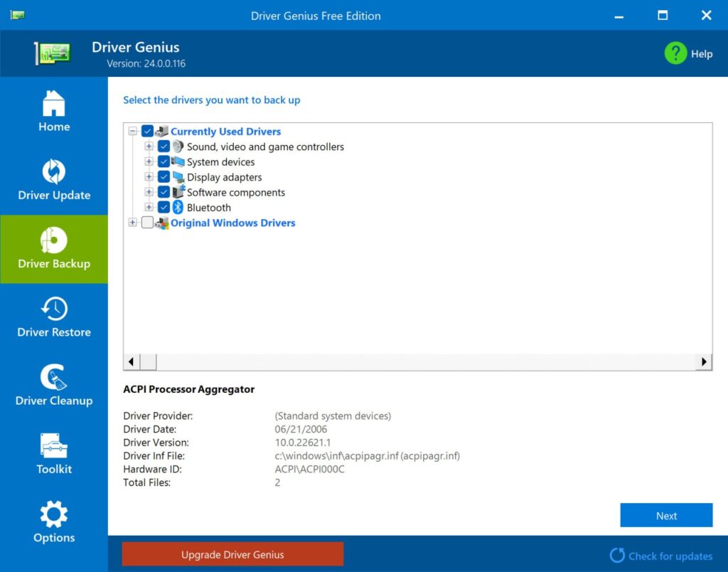Expand the Display adapters node

click(x=149, y=177)
